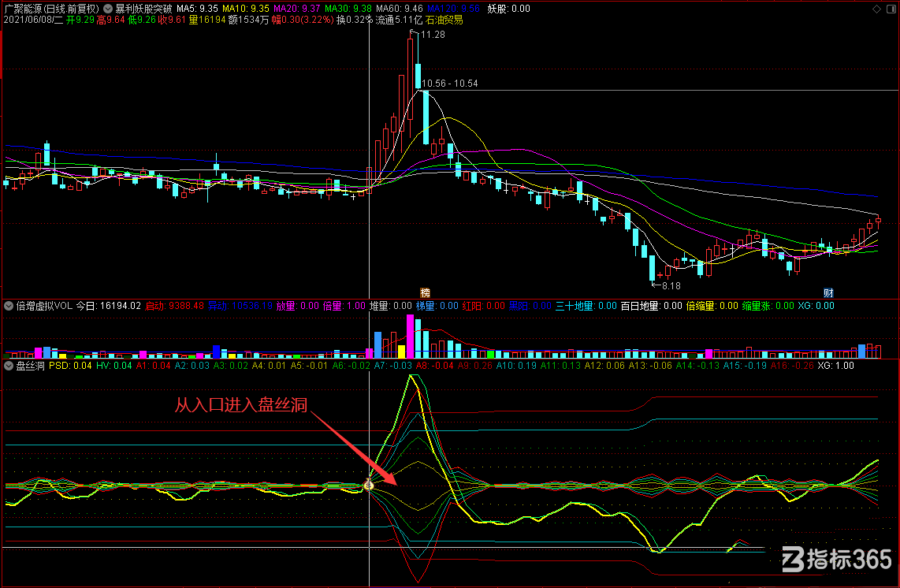Click the yellow volume bar near the spike

(402, 352)
